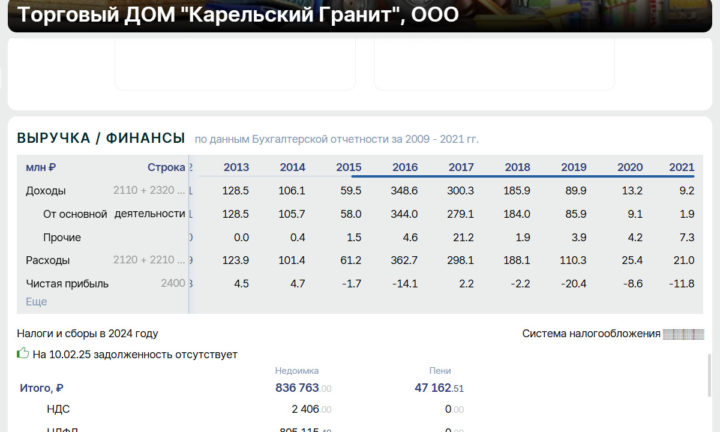720x432 pixels.
Task: Click 'Налоги и сборы в 2024 году' heading
Action: [x=87, y=334]
